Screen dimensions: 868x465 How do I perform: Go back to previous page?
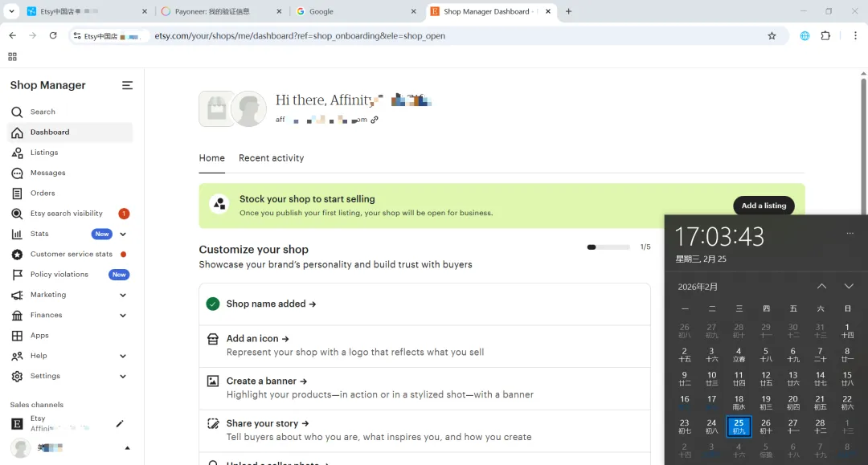coord(12,36)
